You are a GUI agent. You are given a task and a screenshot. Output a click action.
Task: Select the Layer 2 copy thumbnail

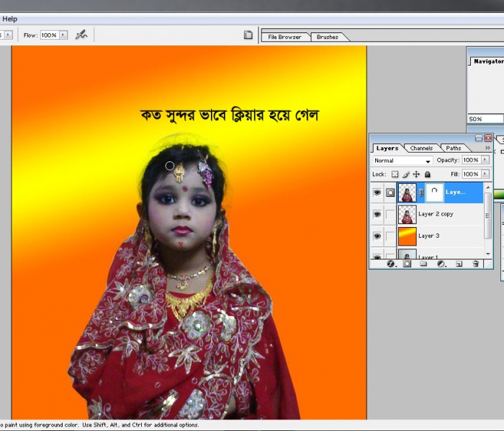(408, 215)
